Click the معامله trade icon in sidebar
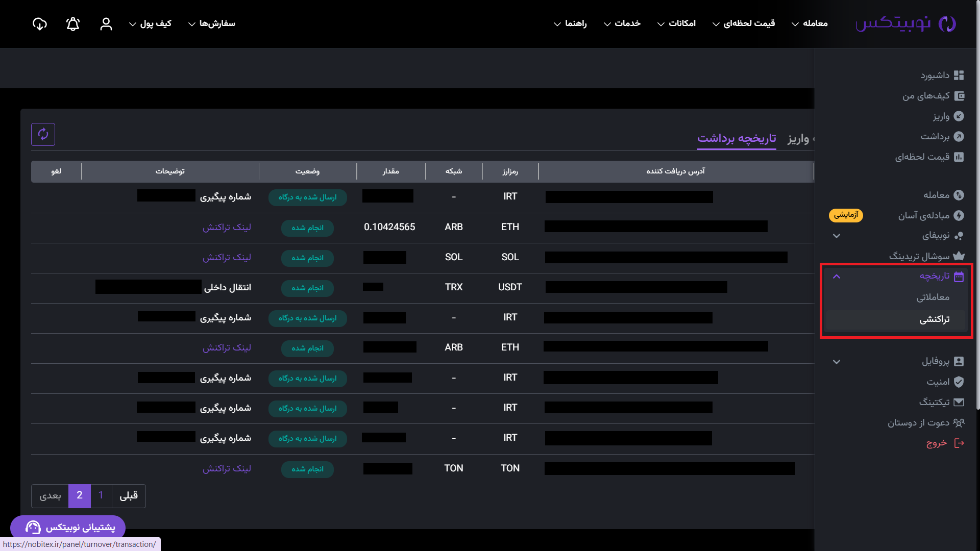Screen dimensions: 980x551 pos(959,195)
